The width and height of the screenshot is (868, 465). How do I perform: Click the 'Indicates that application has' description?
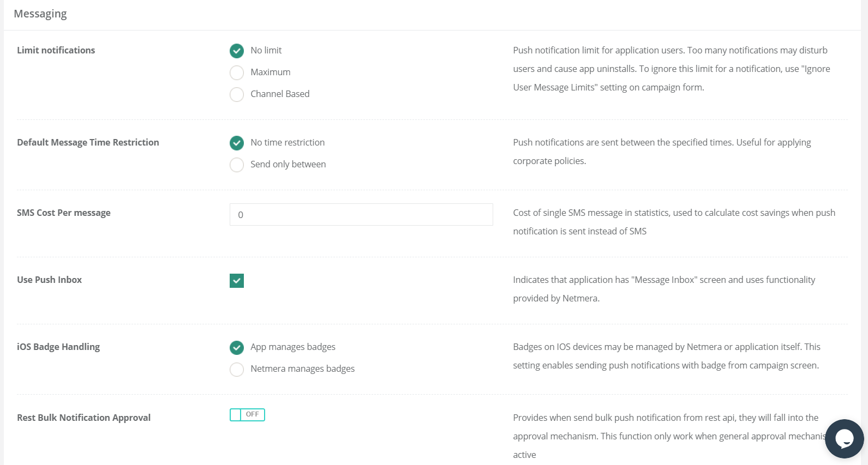pos(664,289)
